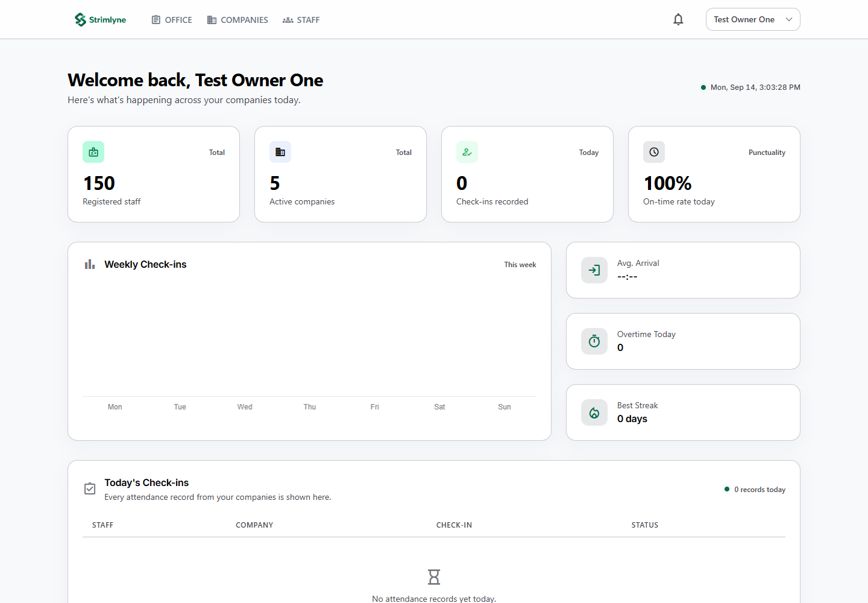This screenshot has height=603, width=868.
Task: Click the Overtime Today stopwatch icon
Action: pos(594,341)
